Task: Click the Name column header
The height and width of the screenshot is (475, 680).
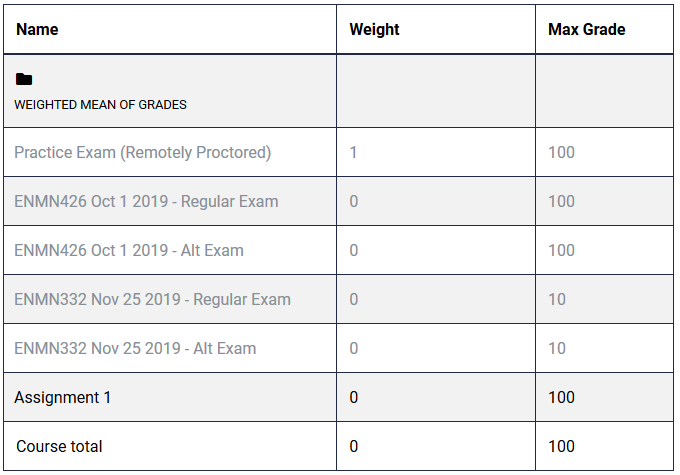Action: tap(37, 29)
